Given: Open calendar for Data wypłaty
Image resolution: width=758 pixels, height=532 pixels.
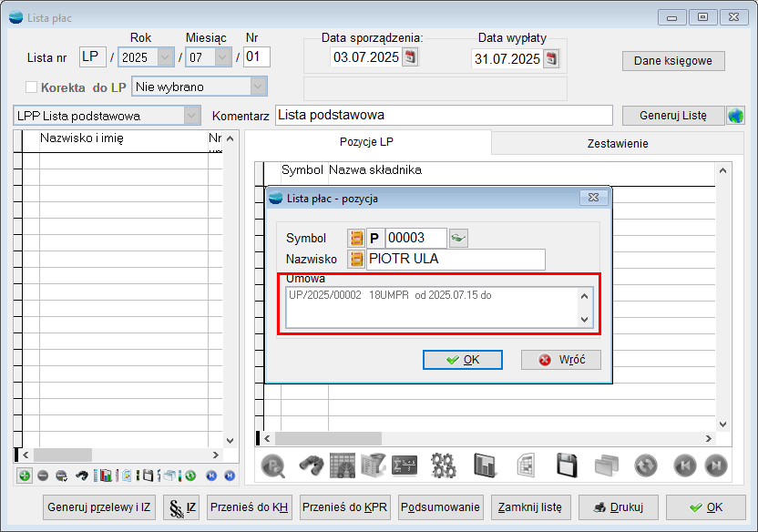Looking at the screenshot, I should coord(551,59).
